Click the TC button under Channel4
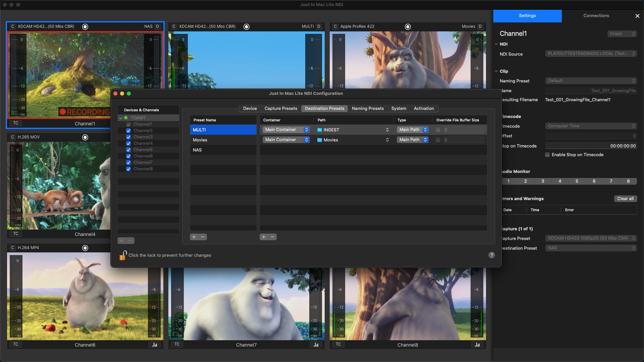 coord(16,234)
